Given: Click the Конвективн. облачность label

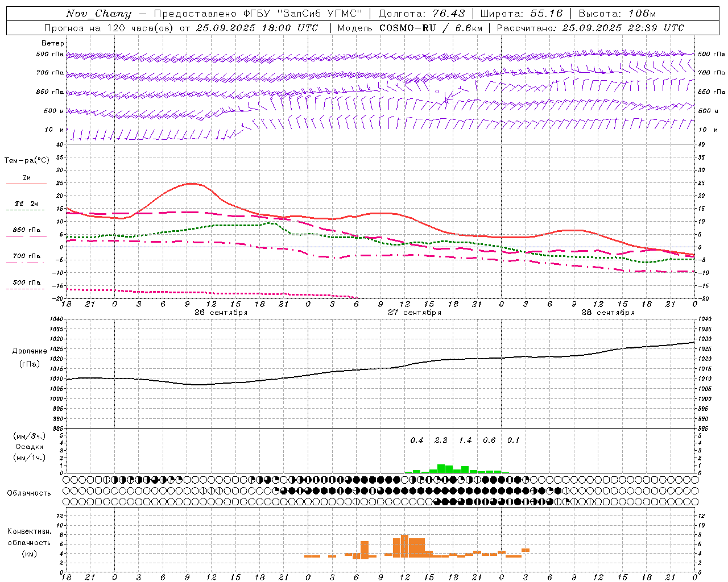Looking at the screenshot, I should (29, 537).
